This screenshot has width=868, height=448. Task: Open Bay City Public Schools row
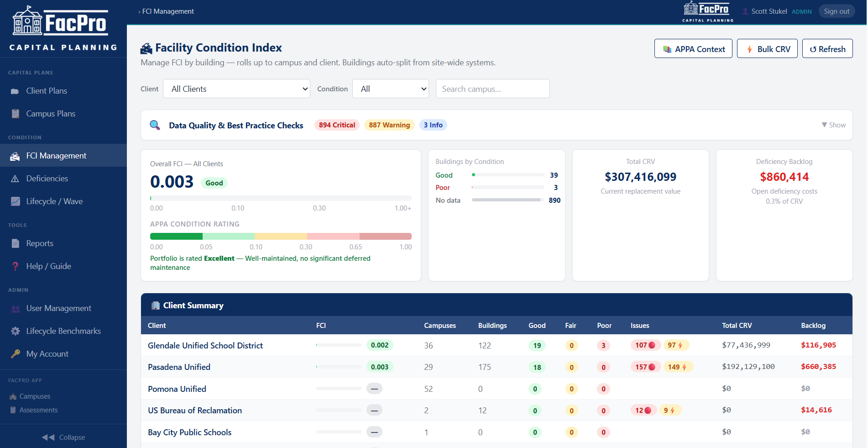(x=497, y=432)
